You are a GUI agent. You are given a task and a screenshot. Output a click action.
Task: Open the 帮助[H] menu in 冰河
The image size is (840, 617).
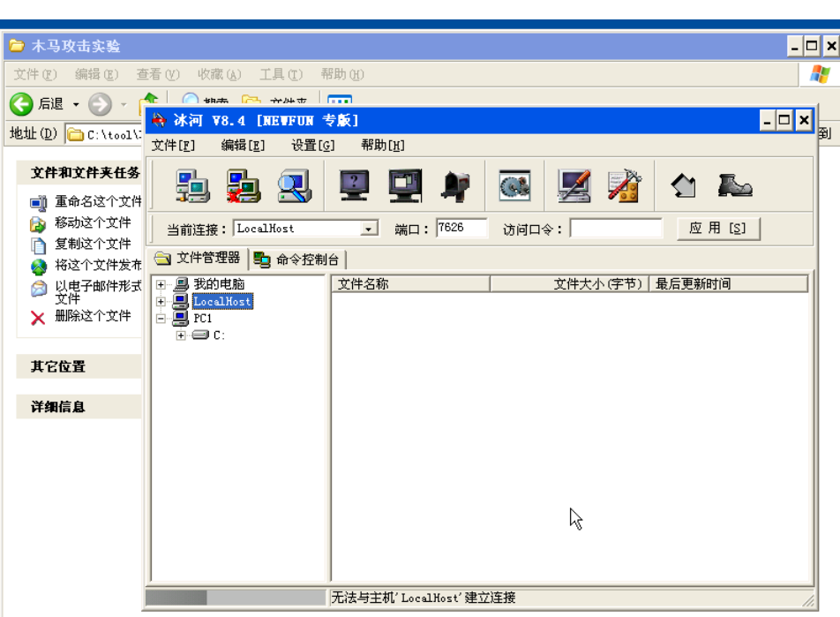coord(383,146)
